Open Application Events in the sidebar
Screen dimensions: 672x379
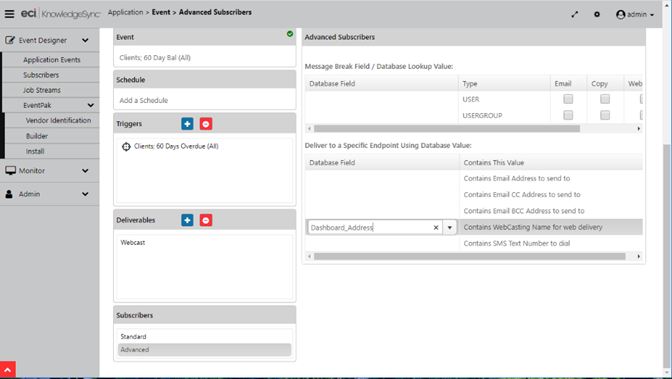[x=51, y=60]
